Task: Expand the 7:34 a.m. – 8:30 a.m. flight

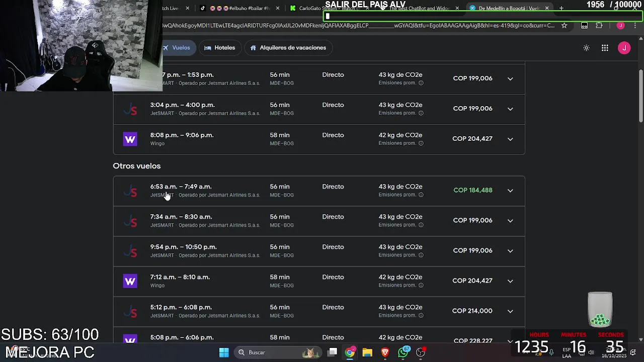Action: click(510, 220)
